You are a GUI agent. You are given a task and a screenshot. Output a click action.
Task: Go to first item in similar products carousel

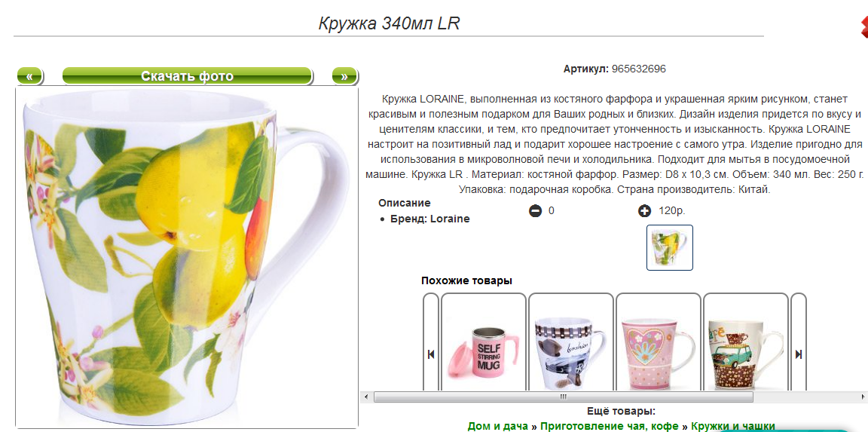[x=431, y=354]
